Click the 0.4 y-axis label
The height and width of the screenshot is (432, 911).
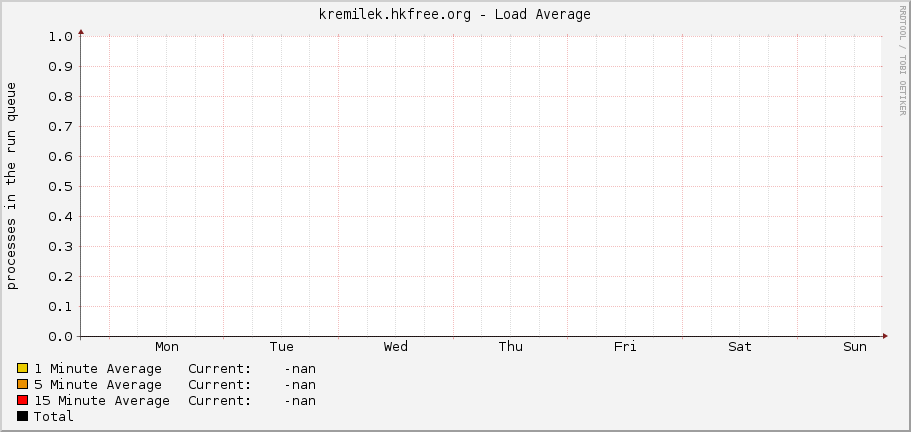pos(60,217)
